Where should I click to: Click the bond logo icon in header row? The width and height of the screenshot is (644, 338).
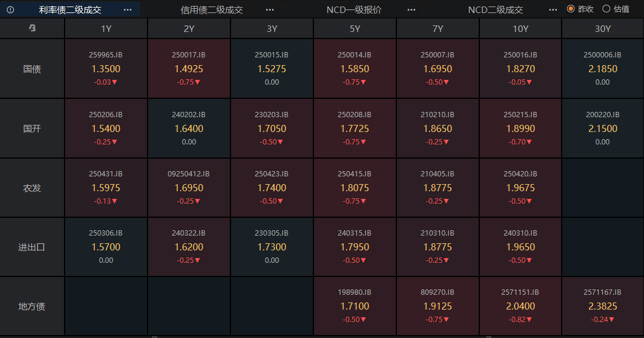[x=32, y=28]
